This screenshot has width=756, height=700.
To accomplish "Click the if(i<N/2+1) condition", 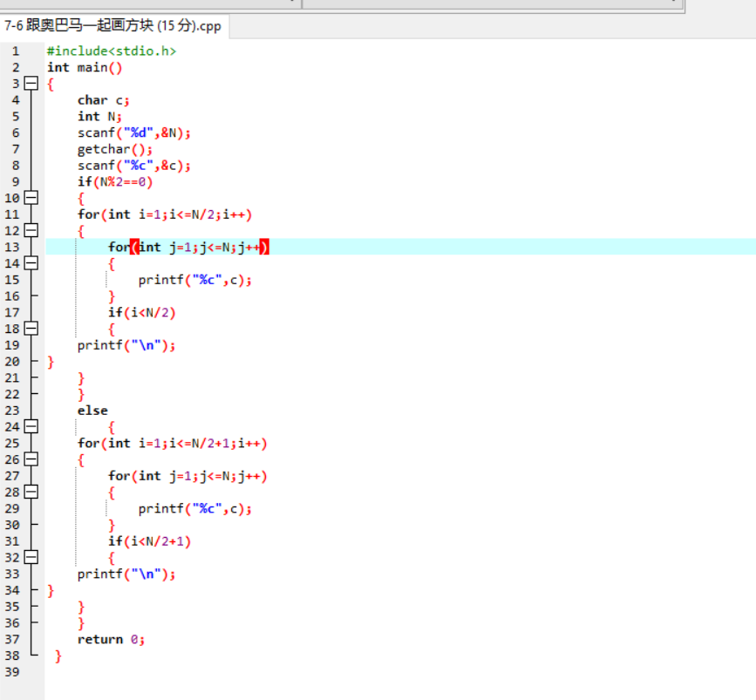I will click(149, 542).
